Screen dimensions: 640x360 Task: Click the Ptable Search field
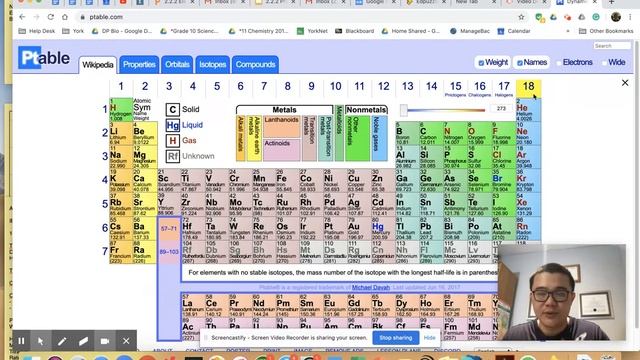(612, 46)
